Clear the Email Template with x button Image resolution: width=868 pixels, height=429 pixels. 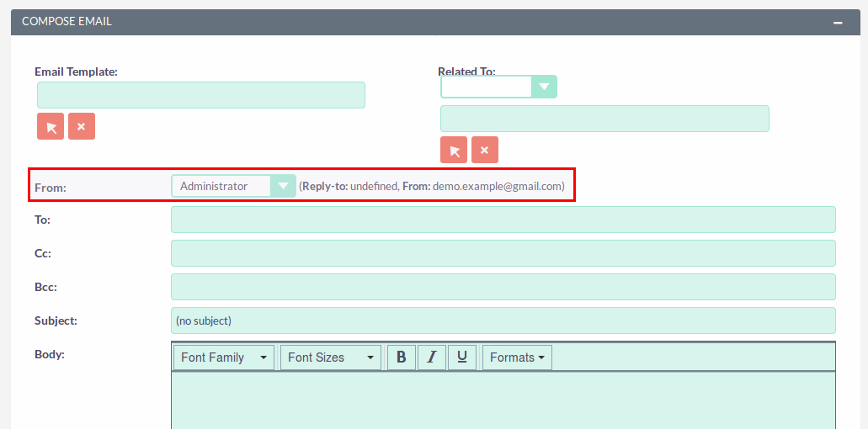[82, 127]
